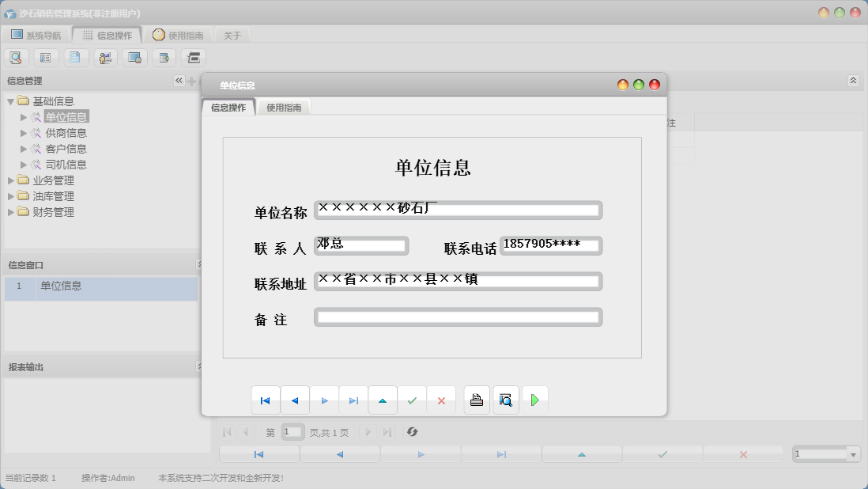Click the empty 备注 input field
Image resolution: width=868 pixels, height=489 pixels.
[x=459, y=317]
